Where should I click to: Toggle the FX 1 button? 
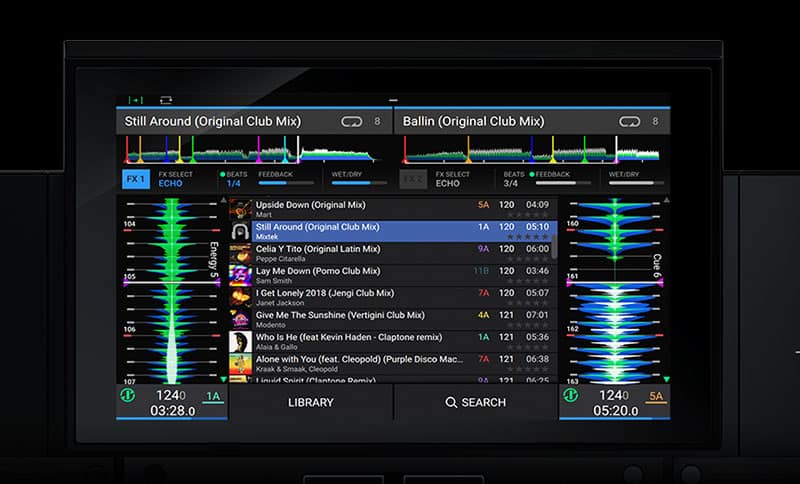136,179
